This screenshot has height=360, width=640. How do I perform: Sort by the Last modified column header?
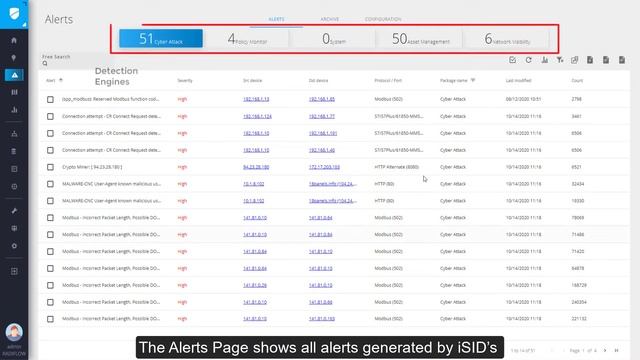click(518, 81)
